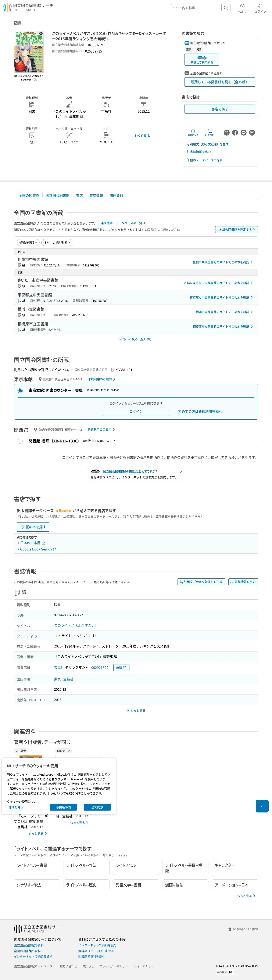Click the Language: English switcher

pos(242,929)
